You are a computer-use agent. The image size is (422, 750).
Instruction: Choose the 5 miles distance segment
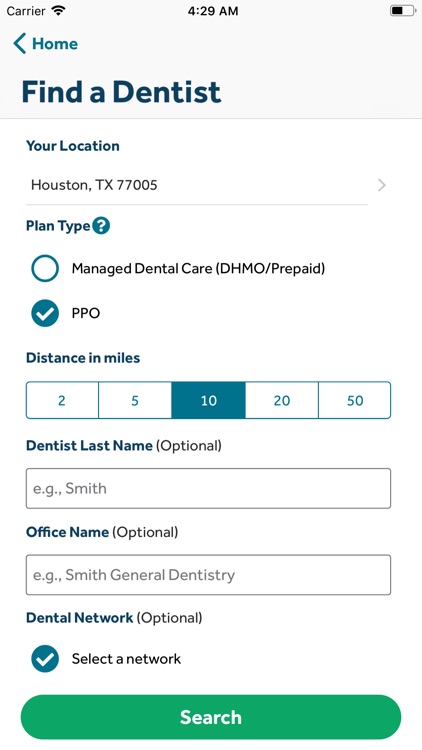point(135,400)
